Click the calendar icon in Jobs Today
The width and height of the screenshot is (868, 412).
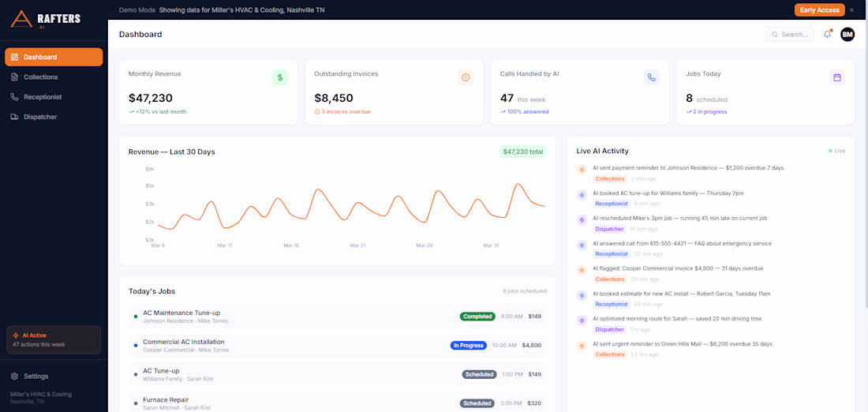[x=837, y=77]
